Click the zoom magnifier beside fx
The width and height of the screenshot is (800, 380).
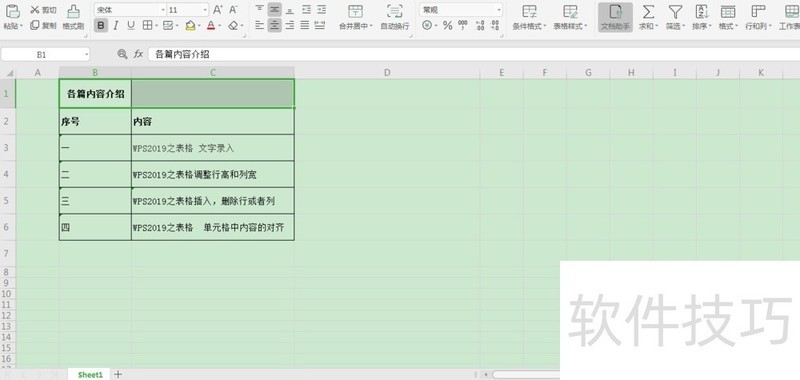[x=122, y=54]
